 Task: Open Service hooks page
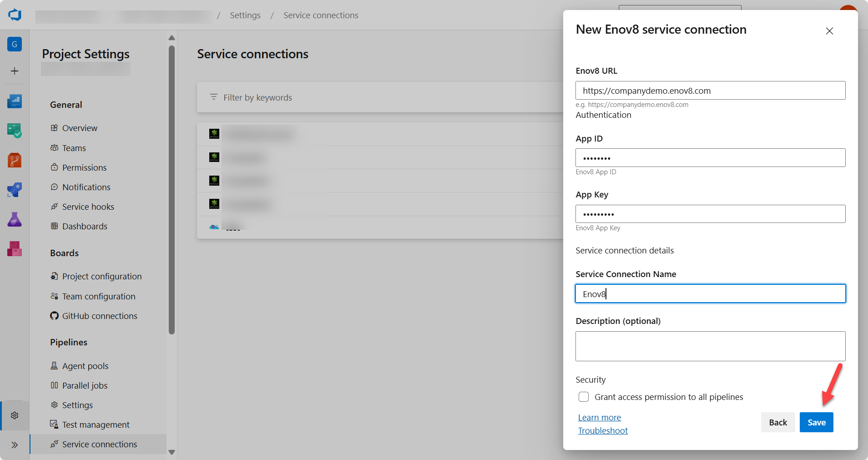[88, 207]
